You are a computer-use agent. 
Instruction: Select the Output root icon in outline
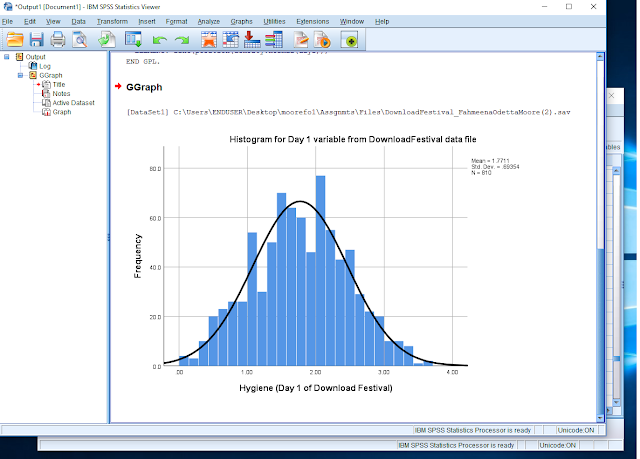[x=19, y=57]
